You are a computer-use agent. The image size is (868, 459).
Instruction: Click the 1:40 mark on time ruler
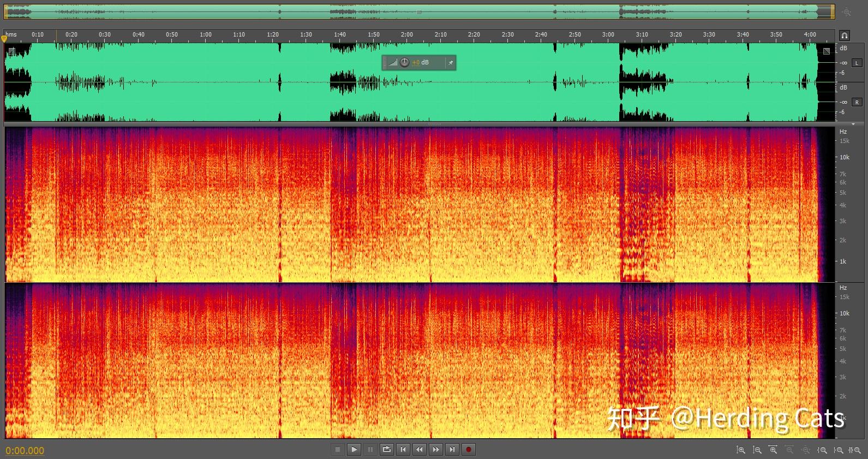click(x=340, y=34)
